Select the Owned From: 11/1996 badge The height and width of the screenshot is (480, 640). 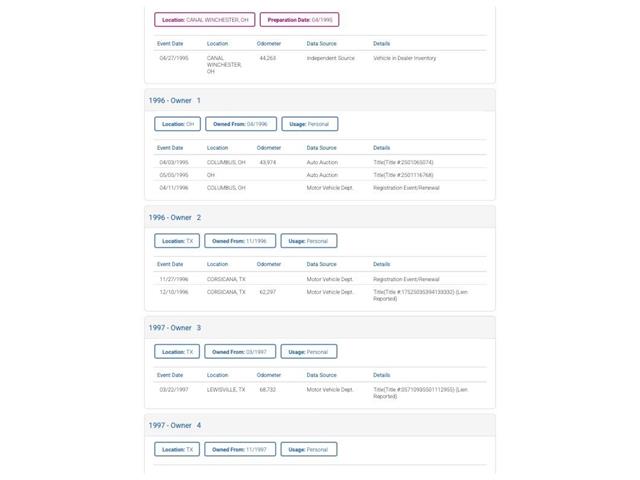coord(240,241)
